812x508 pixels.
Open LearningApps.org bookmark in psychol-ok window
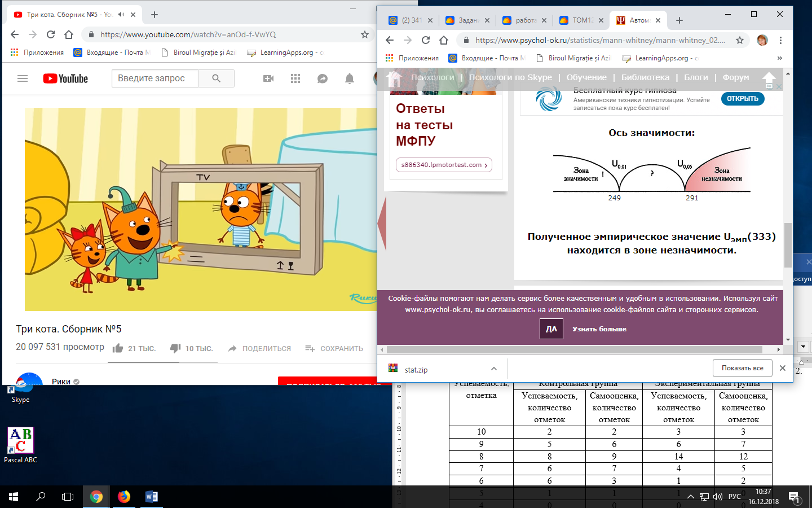pyautogui.click(x=660, y=58)
